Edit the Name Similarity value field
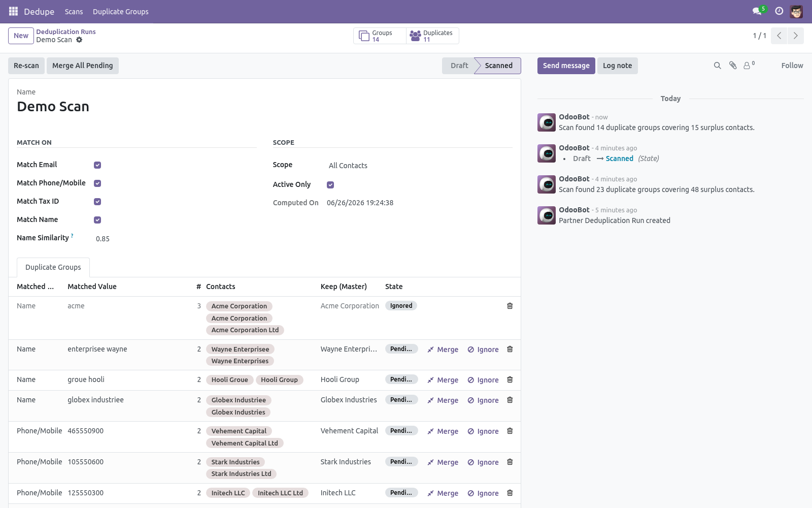 (x=176, y=239)
